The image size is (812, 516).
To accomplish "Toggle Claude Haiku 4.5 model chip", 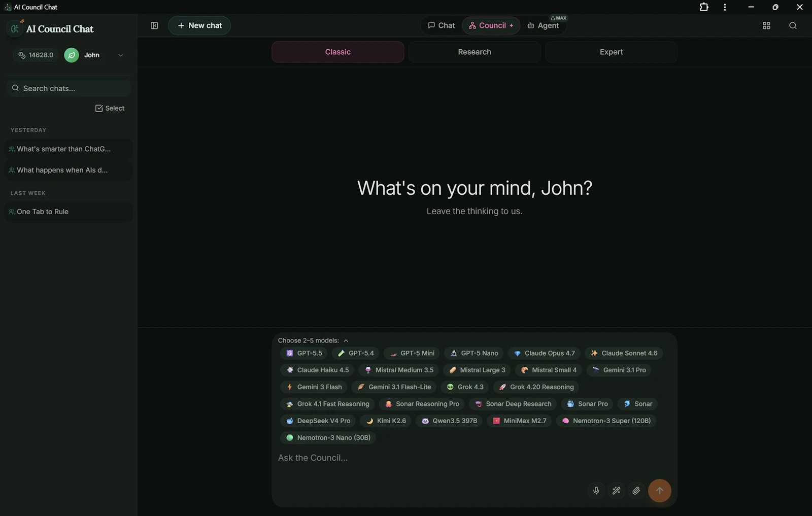I will 317,370.
